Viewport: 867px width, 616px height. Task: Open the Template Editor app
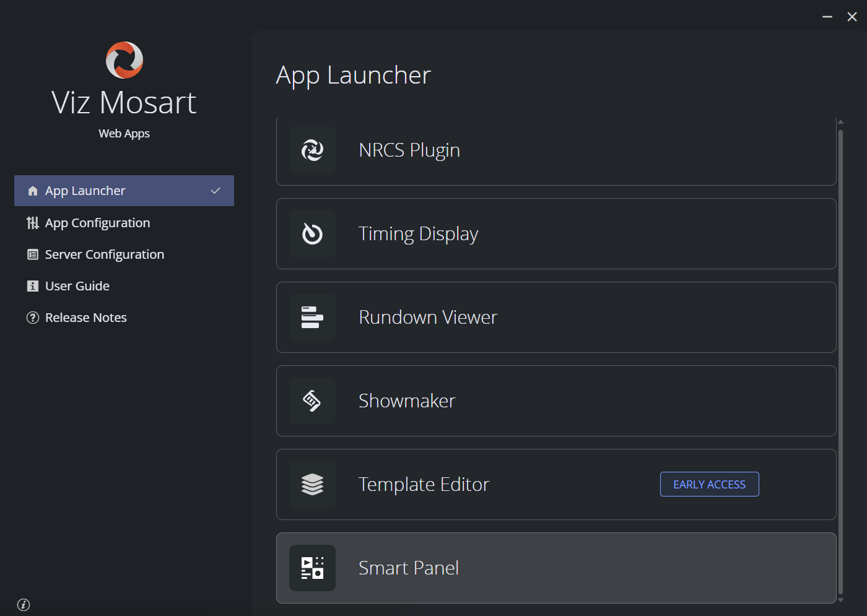[x=556, y=485]
